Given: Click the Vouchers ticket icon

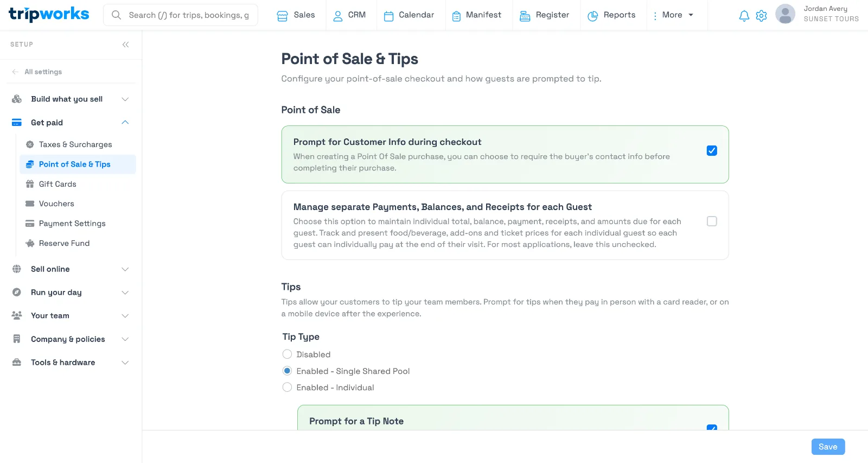Looking at the screenshot, I should point(30,204).
